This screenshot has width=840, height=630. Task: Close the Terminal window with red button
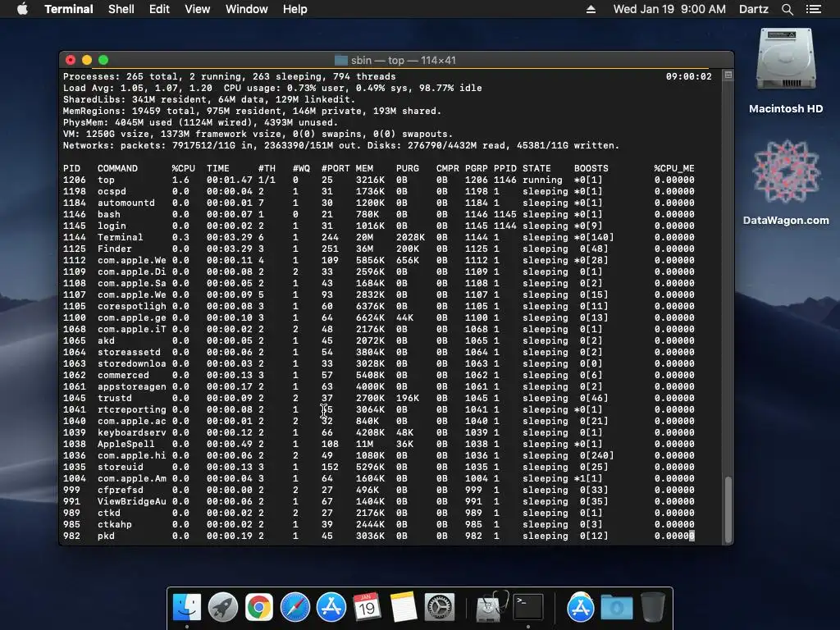[x=71, y=60]
